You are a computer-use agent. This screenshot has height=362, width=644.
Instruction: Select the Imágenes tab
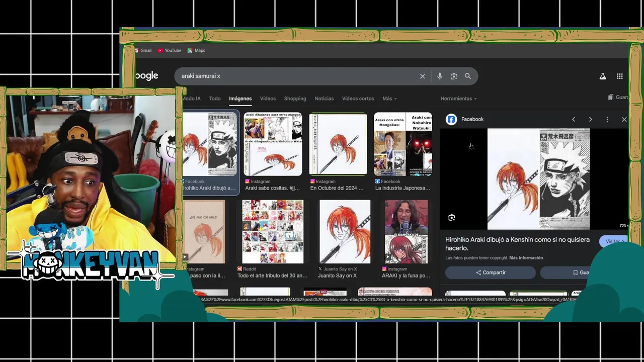point(240,99)
